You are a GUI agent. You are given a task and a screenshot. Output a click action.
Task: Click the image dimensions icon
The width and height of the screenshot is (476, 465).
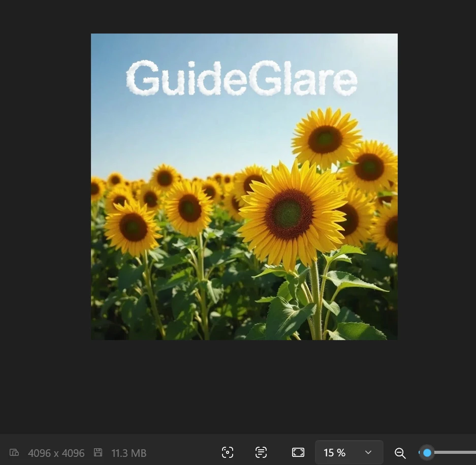point(14,452)
